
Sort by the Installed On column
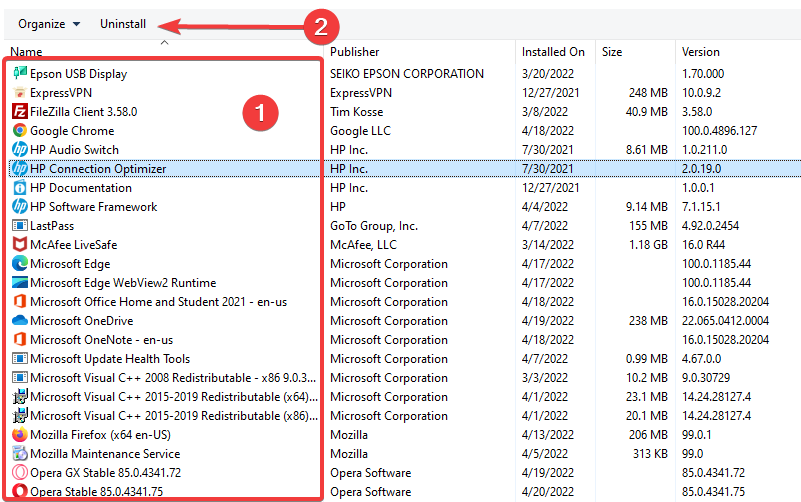(553, 51)
